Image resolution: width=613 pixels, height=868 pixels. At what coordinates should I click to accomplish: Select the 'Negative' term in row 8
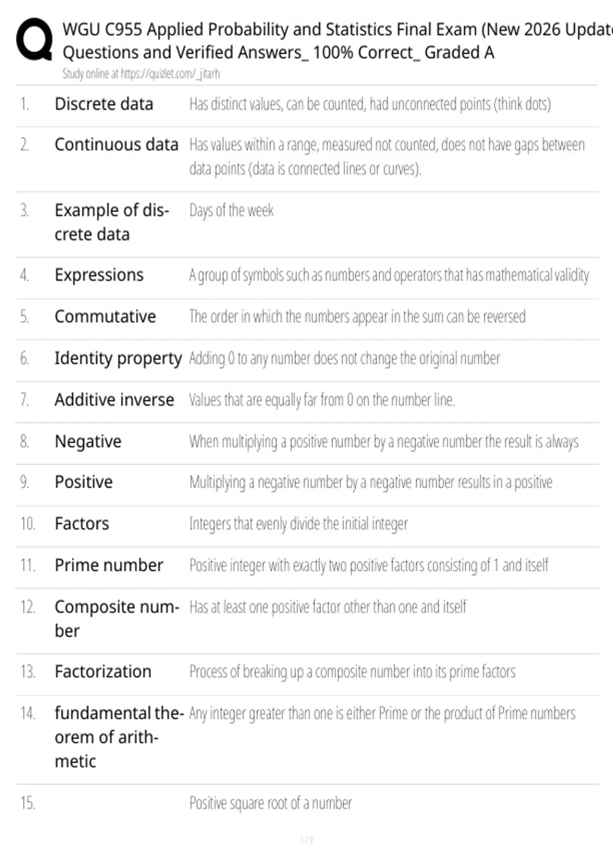pyautogui.click(x=88, y=442)
